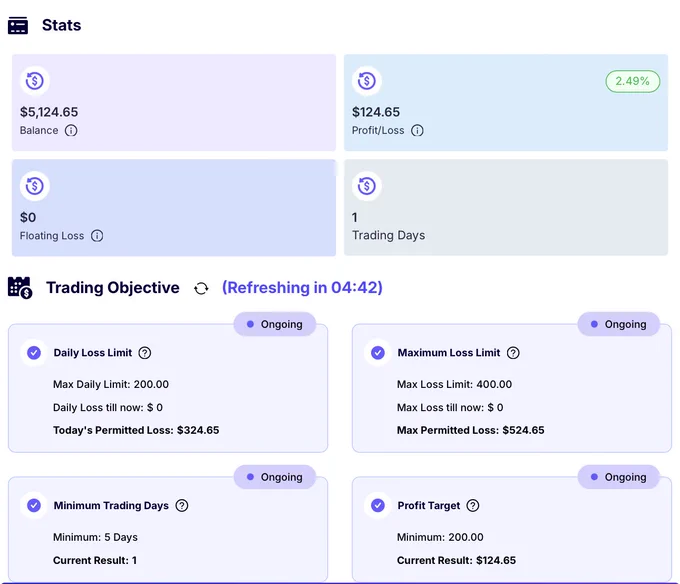
Task: Open the Profit/Loss info icon
Action: (417, 131)
